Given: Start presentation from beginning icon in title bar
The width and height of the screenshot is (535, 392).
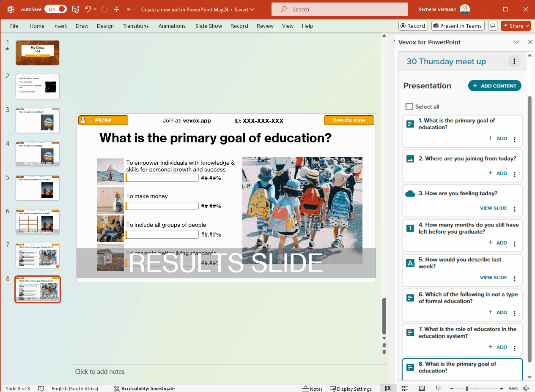Looking at the screenshot, I should click(x=116, y=9).
